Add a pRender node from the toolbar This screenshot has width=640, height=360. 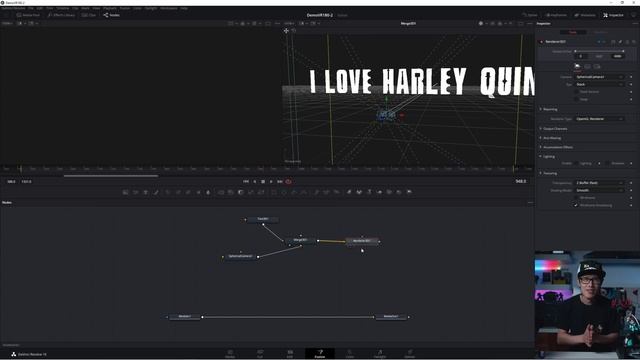[x=336, y=192]
